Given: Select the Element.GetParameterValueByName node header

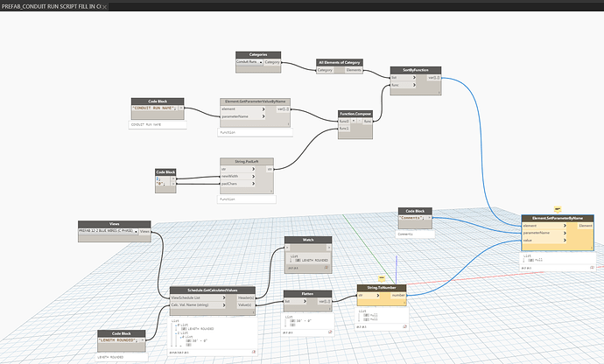Looking at the screenshot, I should [x=255, y=101].
